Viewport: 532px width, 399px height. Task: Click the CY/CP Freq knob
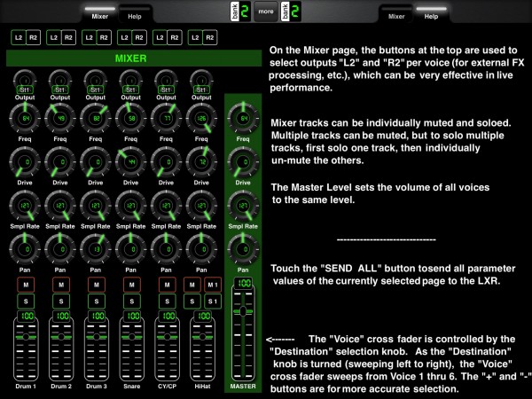point(166,119)
